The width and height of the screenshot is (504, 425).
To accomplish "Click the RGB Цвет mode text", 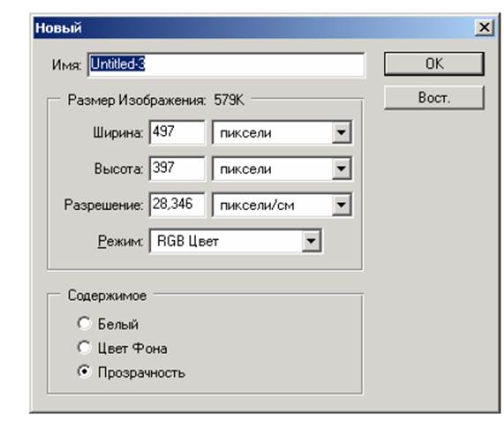I will point(188,241).
